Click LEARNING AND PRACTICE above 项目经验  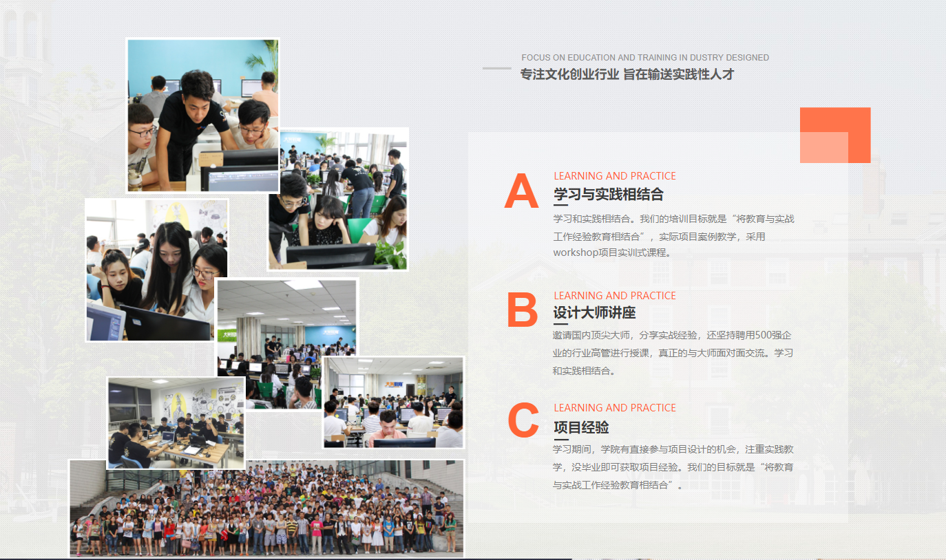(615, 408)
